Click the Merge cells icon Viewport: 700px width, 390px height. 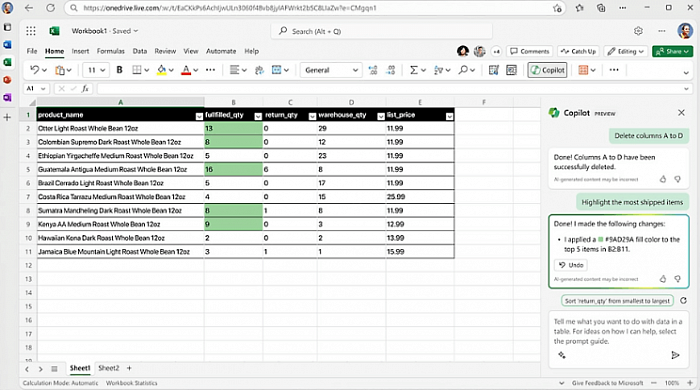tap(277, 70)
